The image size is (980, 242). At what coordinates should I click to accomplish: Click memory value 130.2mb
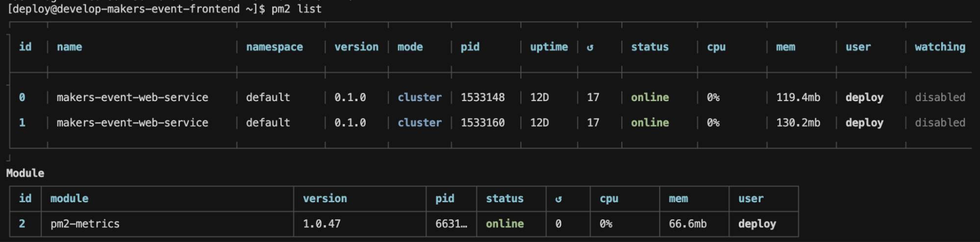coord(798,123)
